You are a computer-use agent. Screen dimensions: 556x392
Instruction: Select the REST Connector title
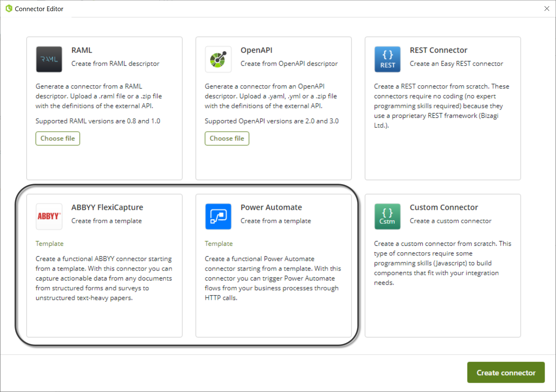point(439,50)
